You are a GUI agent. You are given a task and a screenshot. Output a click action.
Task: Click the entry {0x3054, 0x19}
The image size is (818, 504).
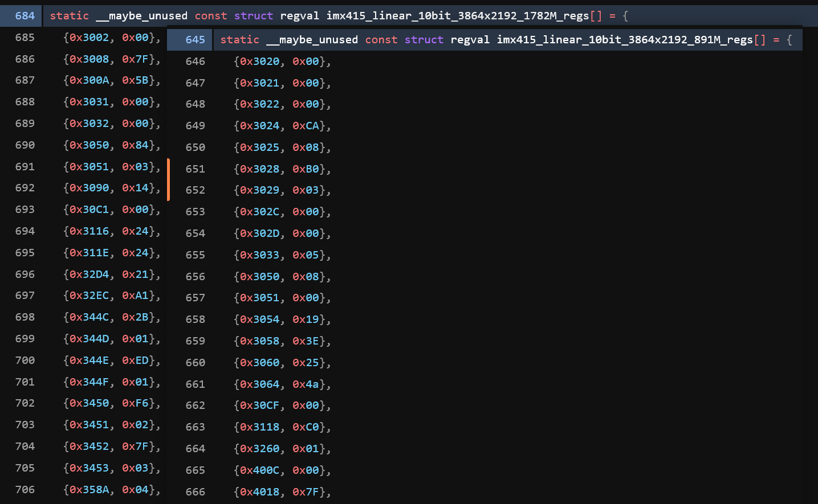(x=282, y=319)
